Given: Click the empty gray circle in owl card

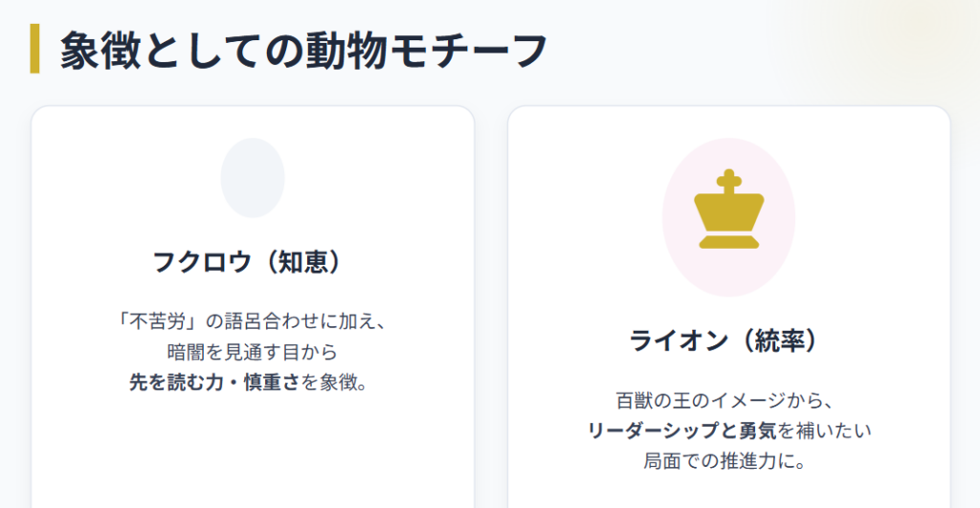Looking at the screenshot, I should click(x=253, y=178).
